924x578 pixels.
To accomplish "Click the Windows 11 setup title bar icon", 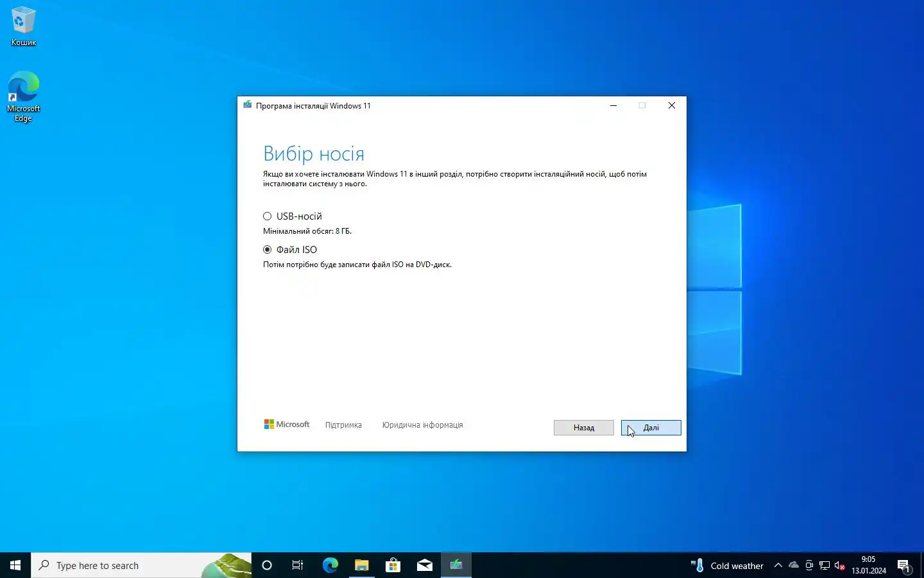I will (248, 105).
